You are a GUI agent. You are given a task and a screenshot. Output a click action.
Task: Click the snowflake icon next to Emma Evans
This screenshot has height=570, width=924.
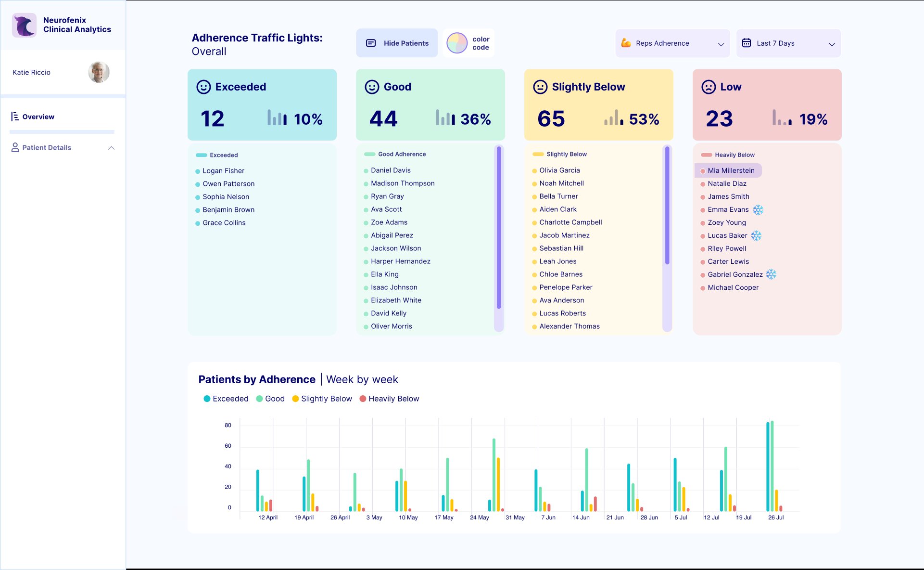tap(758, 209)
